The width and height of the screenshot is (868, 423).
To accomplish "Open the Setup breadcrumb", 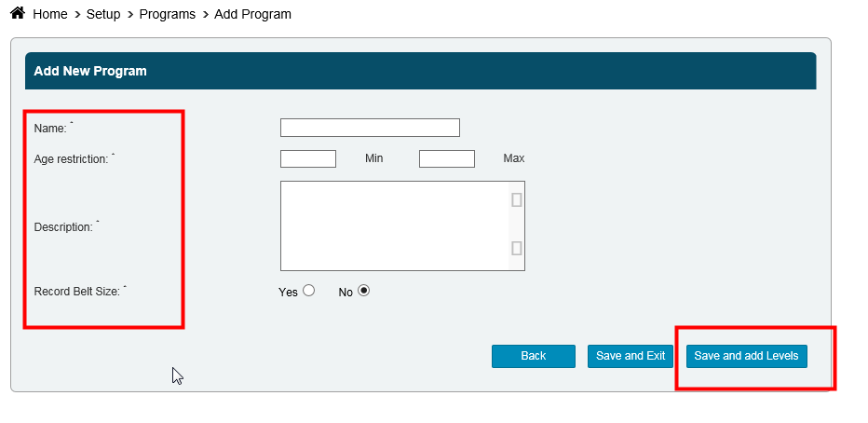I will point(103,15).
